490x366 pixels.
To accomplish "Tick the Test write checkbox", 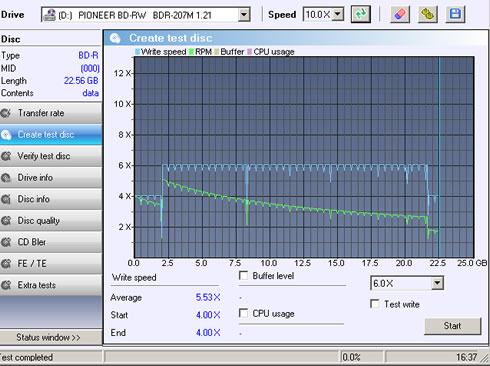I will click(x=375, y=304).
